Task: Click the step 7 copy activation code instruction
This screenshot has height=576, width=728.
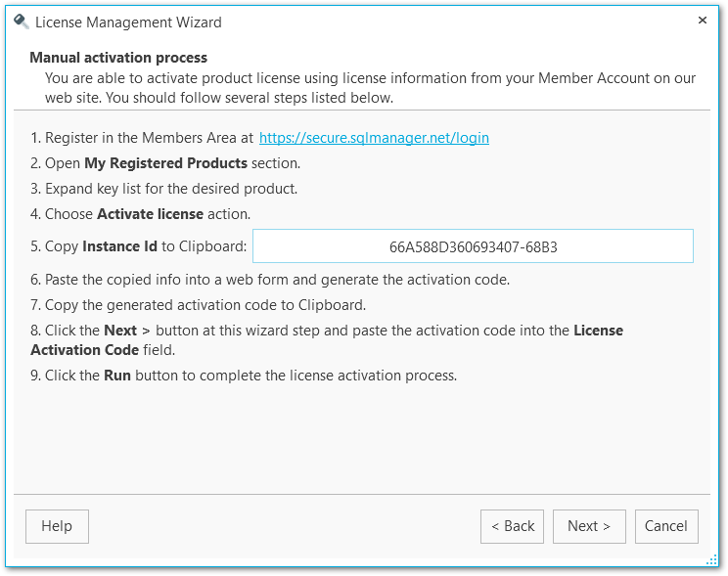Action: tap(198, 305)
